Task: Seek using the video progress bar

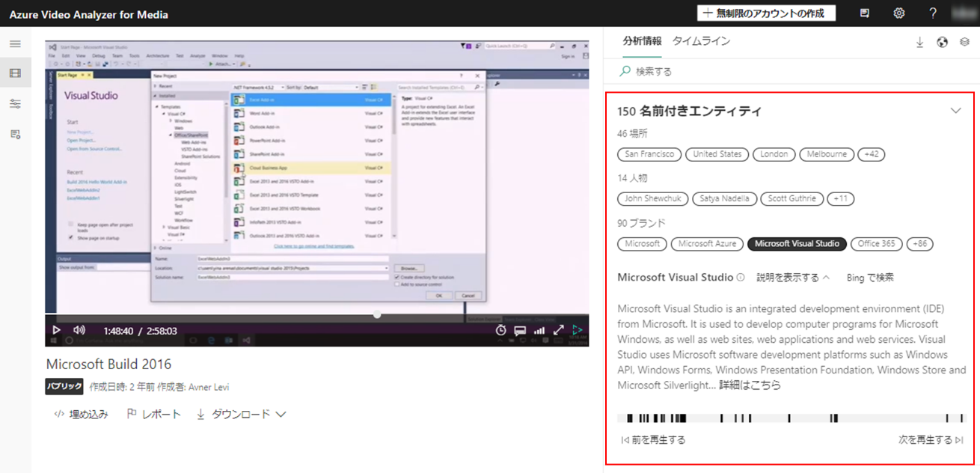Action: pyautogui.click(x=317, y=315)
